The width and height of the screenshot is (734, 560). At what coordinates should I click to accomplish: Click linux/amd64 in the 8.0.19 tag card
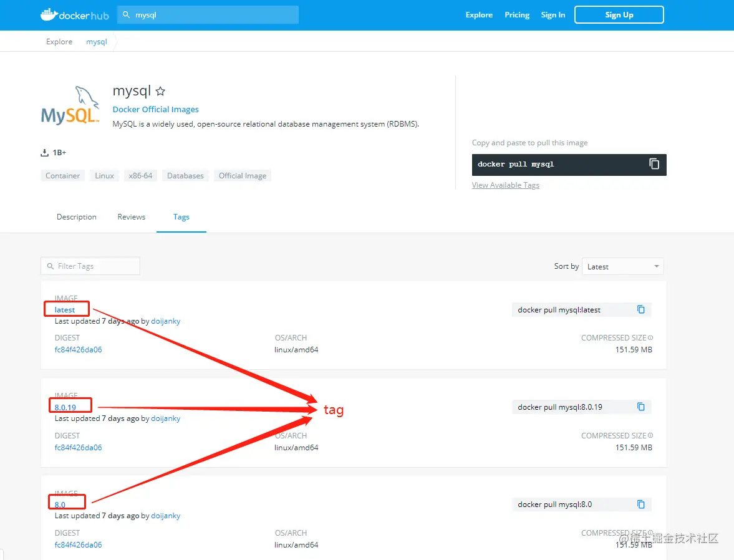296,448
